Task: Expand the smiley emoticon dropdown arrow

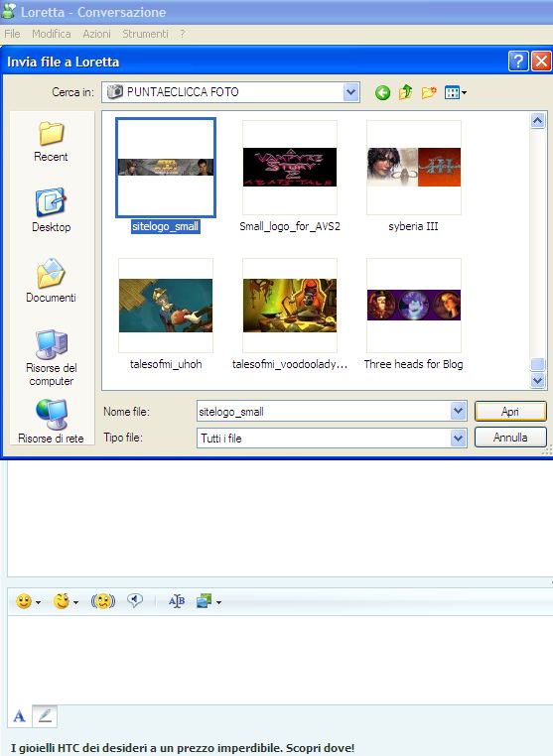Action: [x=38, y=602]
